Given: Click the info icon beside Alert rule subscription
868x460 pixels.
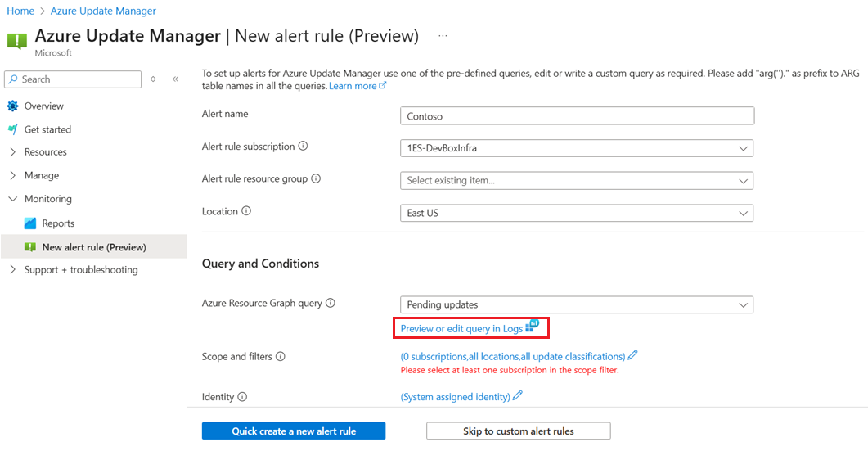Looking at the screenshot, I should pyautogui.click(x=303, y=147).
